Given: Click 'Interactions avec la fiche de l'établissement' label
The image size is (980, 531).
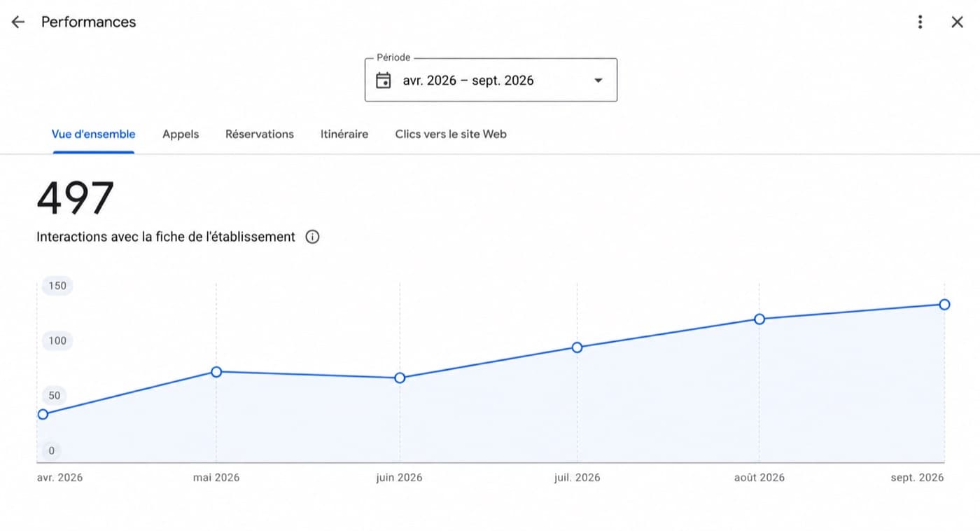Looking at the screenshot, I should click(166, 237).
